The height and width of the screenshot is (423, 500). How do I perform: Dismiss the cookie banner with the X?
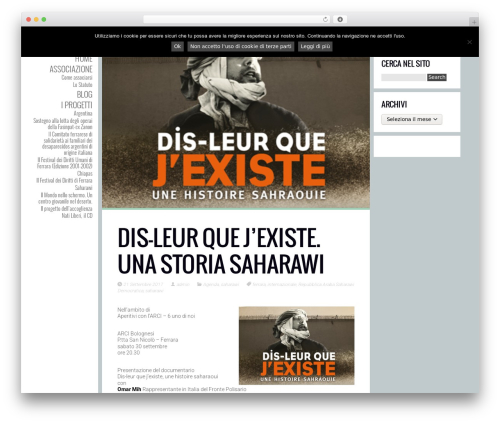point(469,42)
